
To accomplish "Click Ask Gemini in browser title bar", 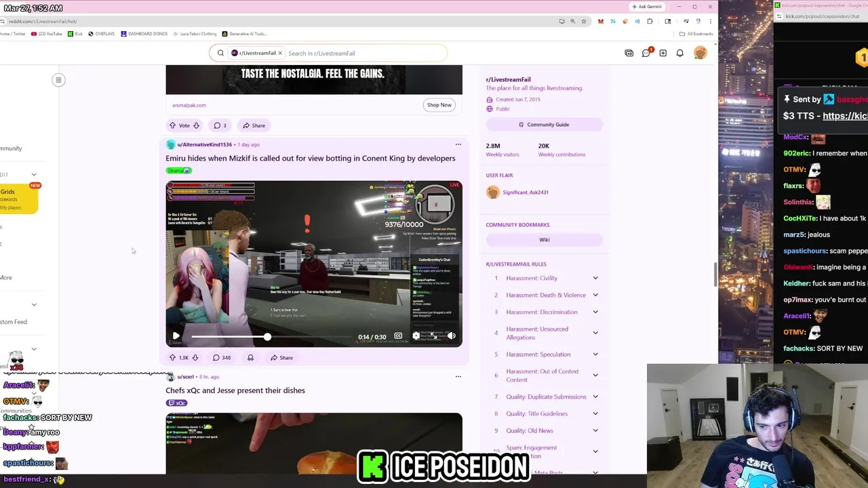I will click(647, 7).
